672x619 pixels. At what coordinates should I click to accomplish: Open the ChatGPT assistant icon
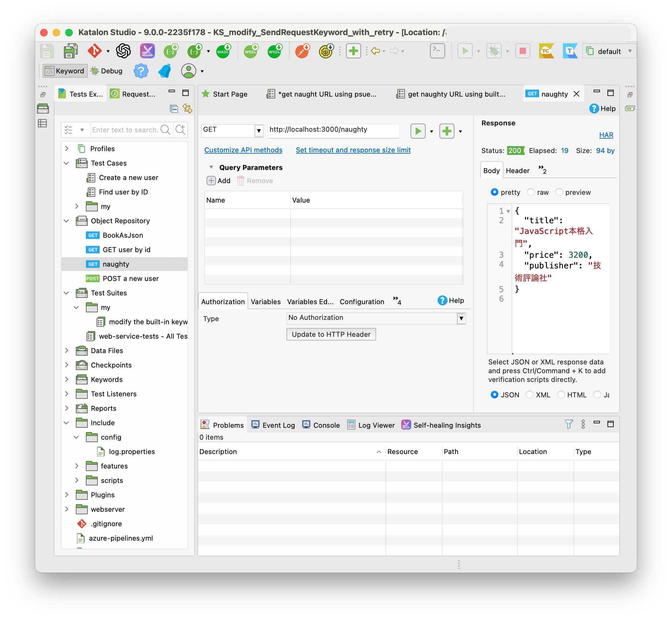123,51
